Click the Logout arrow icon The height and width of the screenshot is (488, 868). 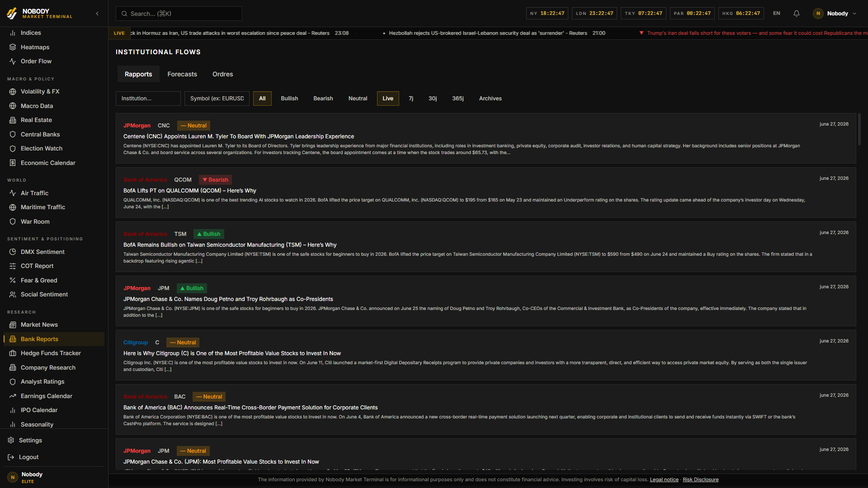[x=11, y=457]
